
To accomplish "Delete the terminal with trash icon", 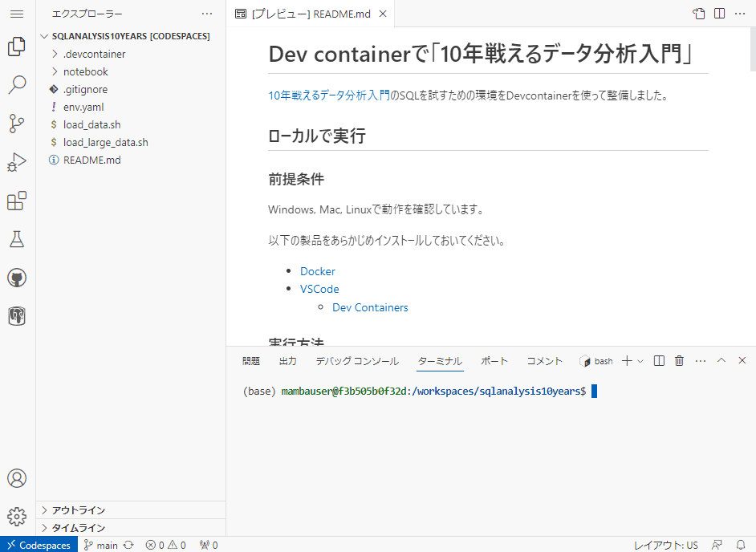I will pyautogui.click(x=679, y=361).
